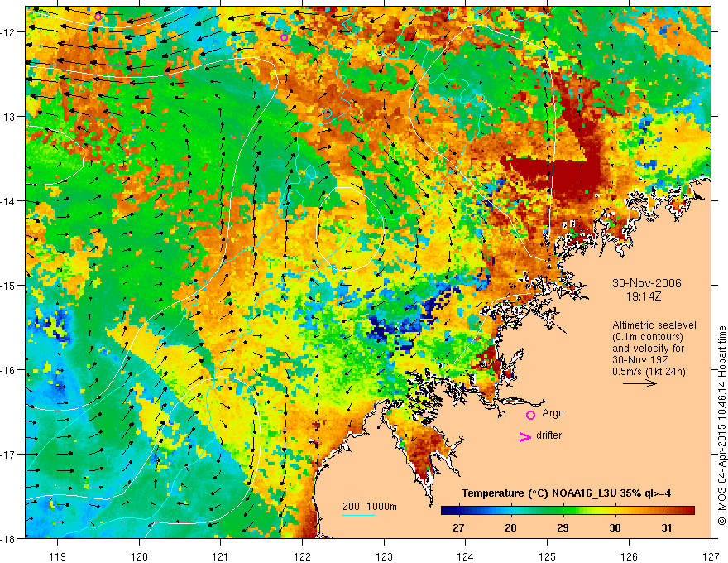Image resolution: width=728 pixels, height=563 pixels.
Task: Click the "Argo" legend label
Action: (553, 413)
